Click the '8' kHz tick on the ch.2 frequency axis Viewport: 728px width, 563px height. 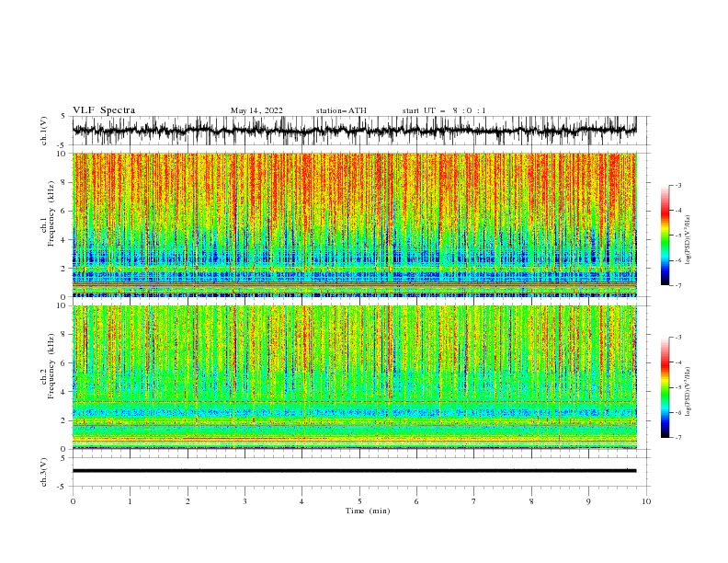[x=64, y=334]
